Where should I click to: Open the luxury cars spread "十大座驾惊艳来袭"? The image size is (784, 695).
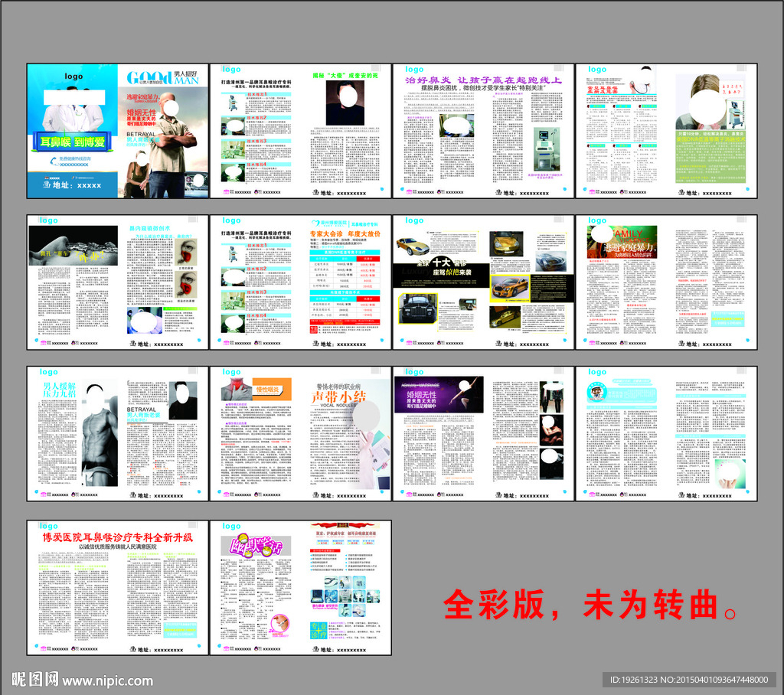click(483, 282)
